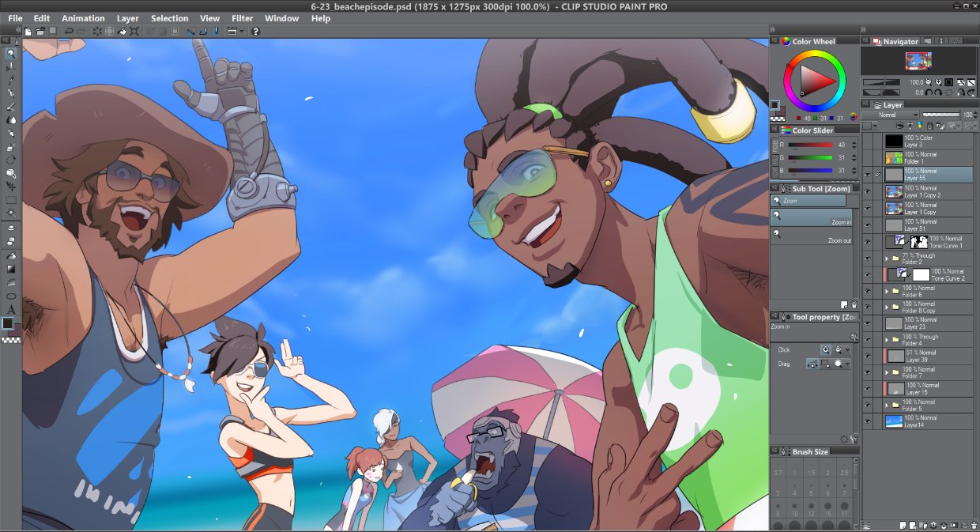Select the Selection area marquee tool
The width and height of the screenshot is (980, 532).
[x=11, y=198]
